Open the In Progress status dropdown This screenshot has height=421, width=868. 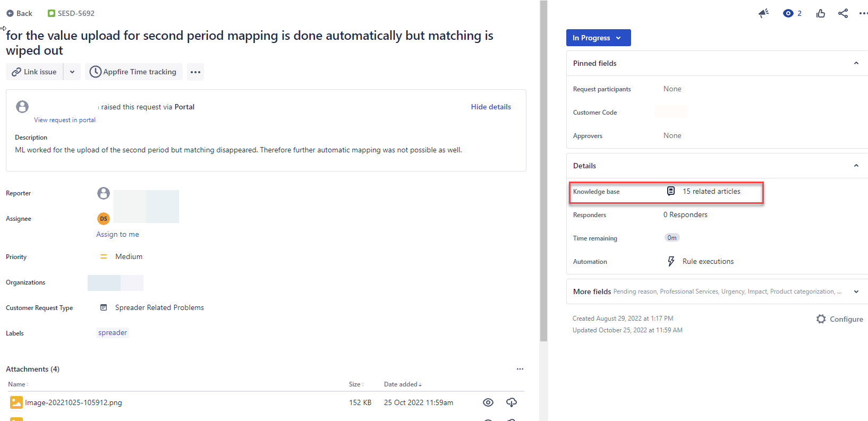coord(598,38)
